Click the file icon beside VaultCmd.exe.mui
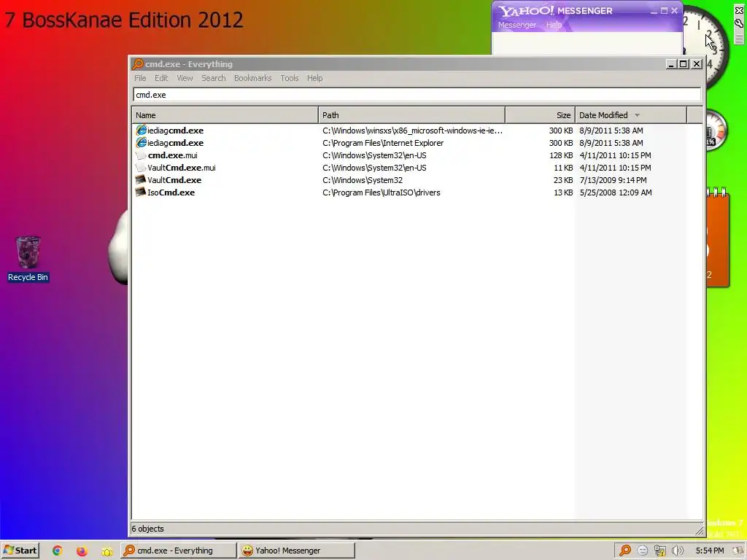747x560 pixels. point(141,168)
